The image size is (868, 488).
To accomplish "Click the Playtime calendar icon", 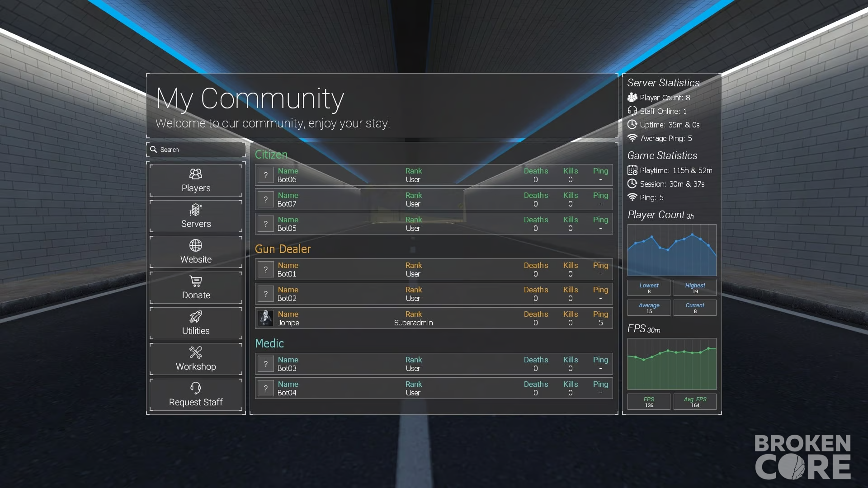I will tap(632, 170).
